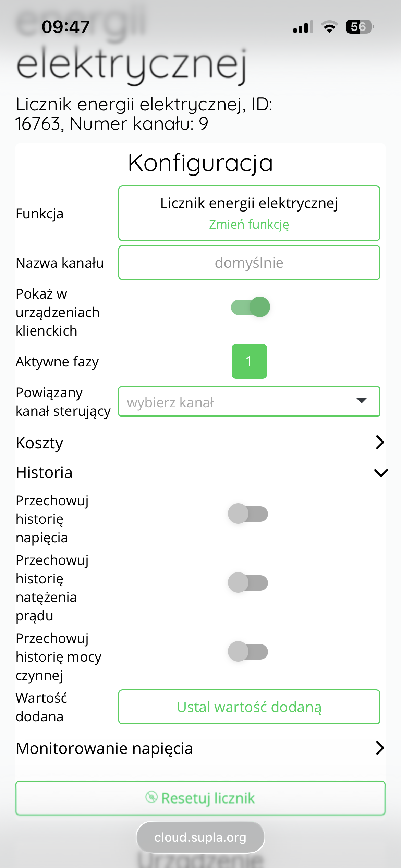This screenshot has width=401, height=868.
Task: Tap the 09:47 clock in status bar
Action: point(66,27)
